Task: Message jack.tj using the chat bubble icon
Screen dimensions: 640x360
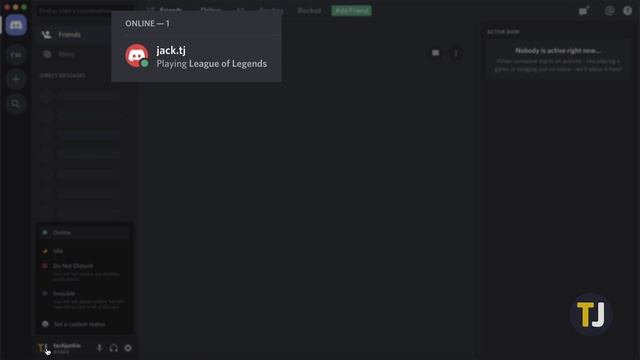Action: (436, 53)
